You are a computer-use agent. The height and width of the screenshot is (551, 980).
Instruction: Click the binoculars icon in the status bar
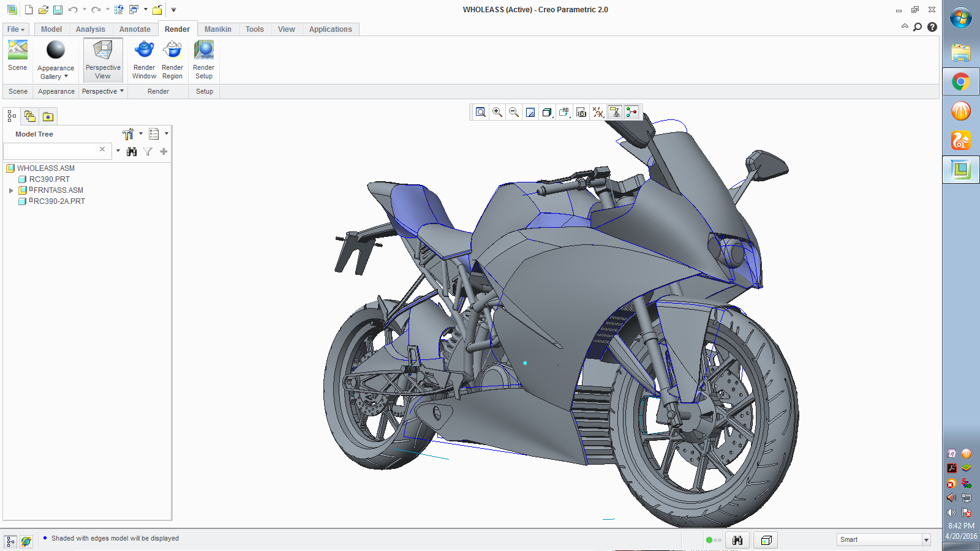click(x=737, y=540)
